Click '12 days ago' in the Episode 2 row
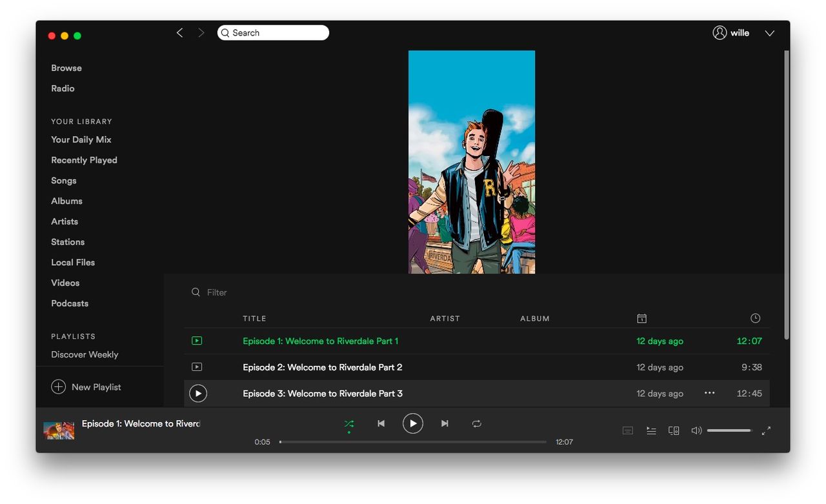 point(660,367)
